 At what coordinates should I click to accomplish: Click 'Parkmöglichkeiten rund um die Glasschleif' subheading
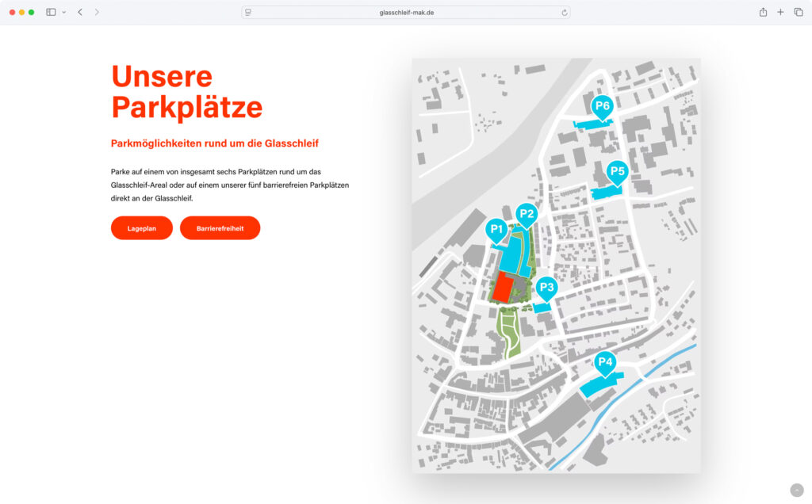[x=215, y=143]
